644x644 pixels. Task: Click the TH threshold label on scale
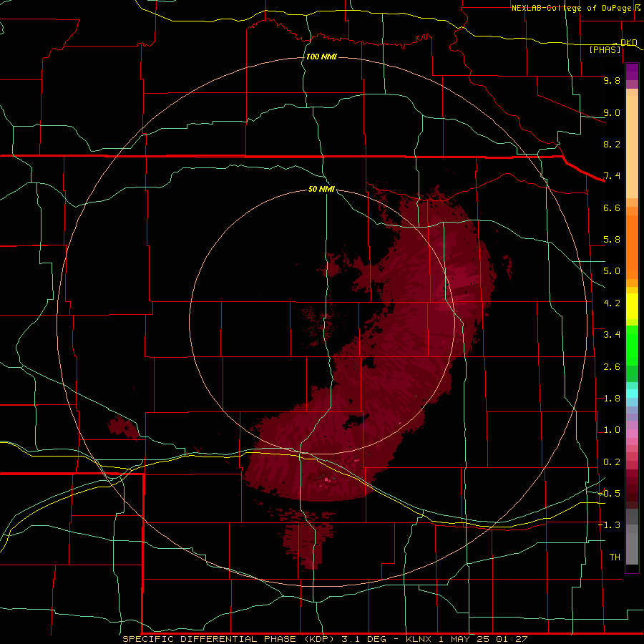coord(615,557)
